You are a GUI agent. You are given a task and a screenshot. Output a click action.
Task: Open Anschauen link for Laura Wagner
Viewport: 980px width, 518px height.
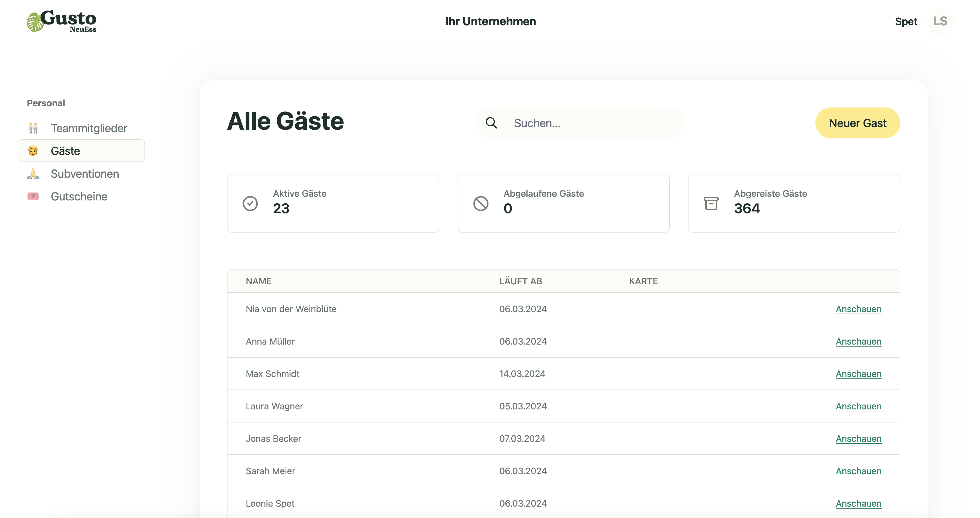coord(858,406)
